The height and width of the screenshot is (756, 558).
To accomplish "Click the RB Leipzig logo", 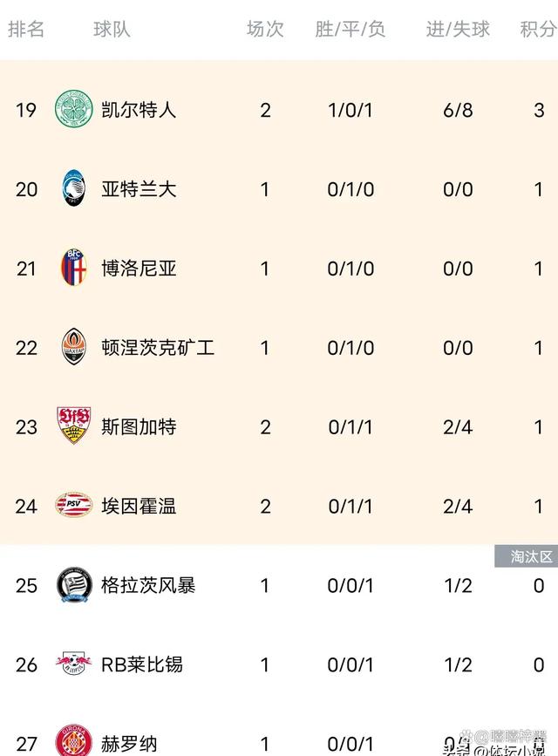I will (74, 664).
